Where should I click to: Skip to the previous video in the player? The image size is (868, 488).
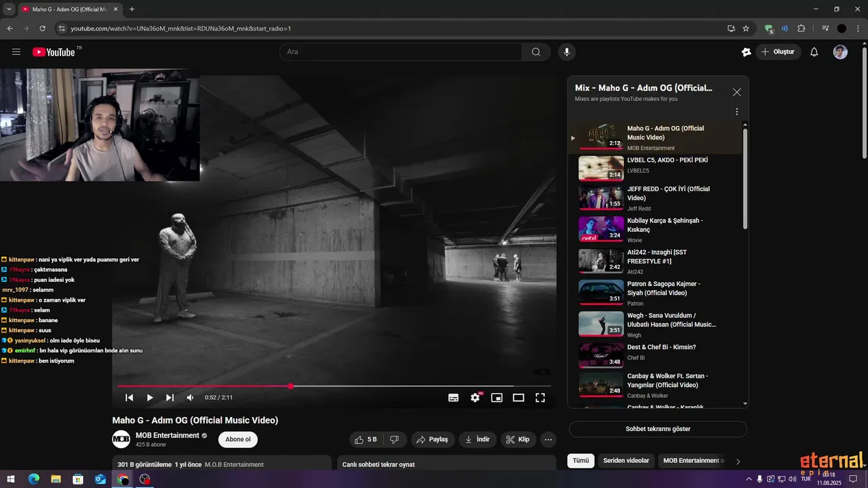pos(129,398)
